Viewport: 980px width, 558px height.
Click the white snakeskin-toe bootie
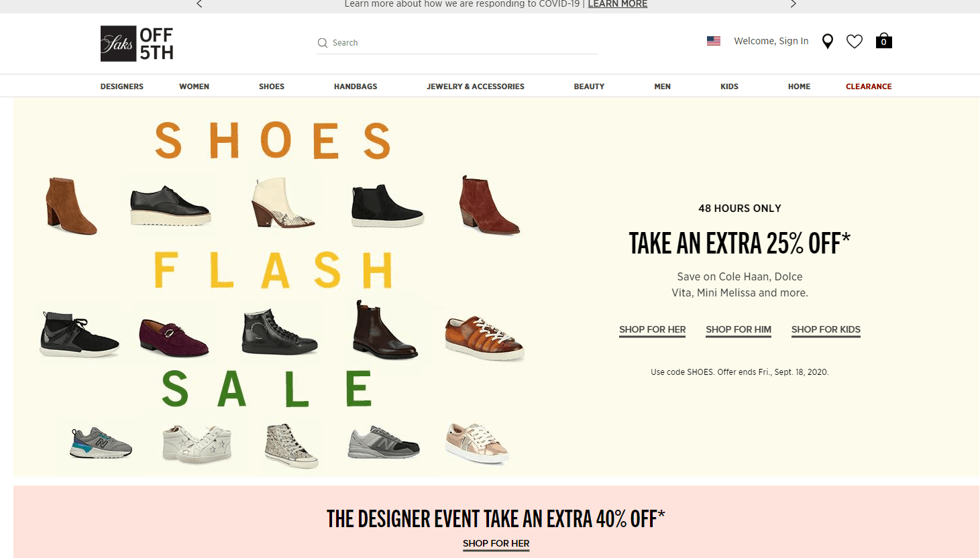pyautogui.click(x=282, y=203)
